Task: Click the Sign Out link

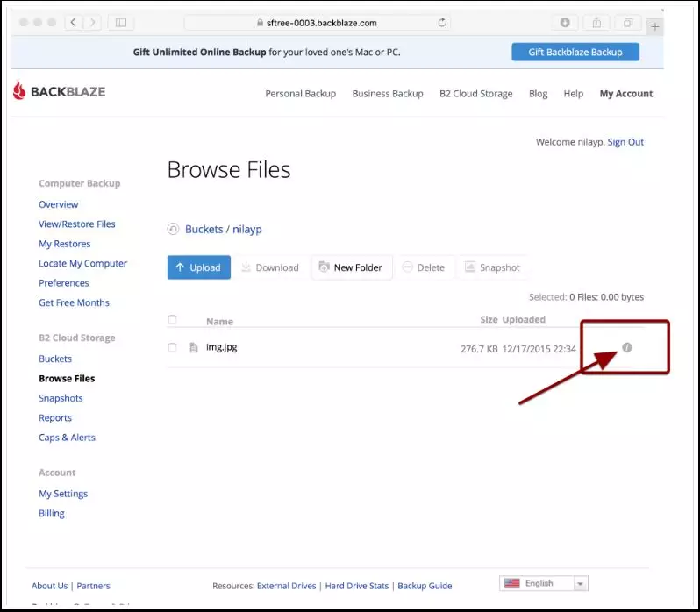Action: (x=625, y=142)
